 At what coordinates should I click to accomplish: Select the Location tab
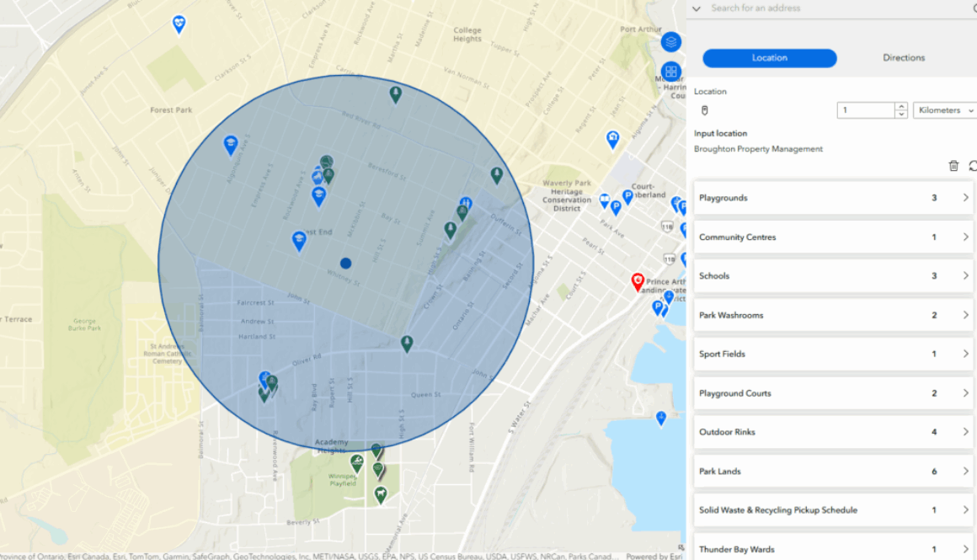click(x=769, y=58)
